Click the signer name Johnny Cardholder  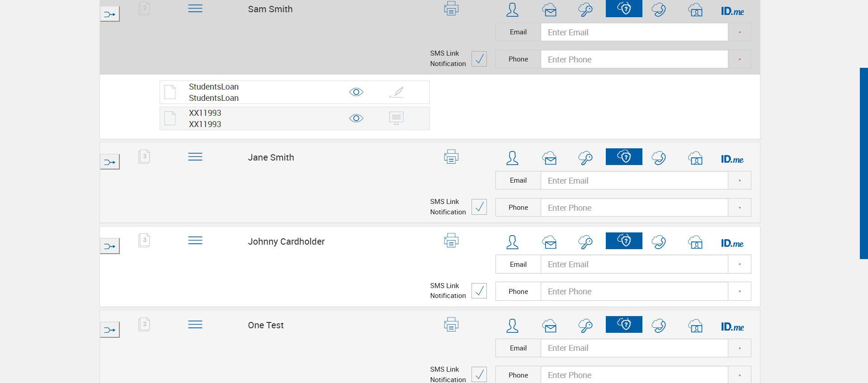click(x=286, y=241)
